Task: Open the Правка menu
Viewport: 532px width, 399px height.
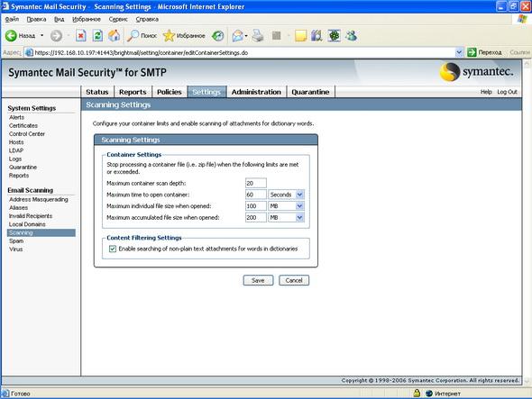Action: [x=36, y=19]
